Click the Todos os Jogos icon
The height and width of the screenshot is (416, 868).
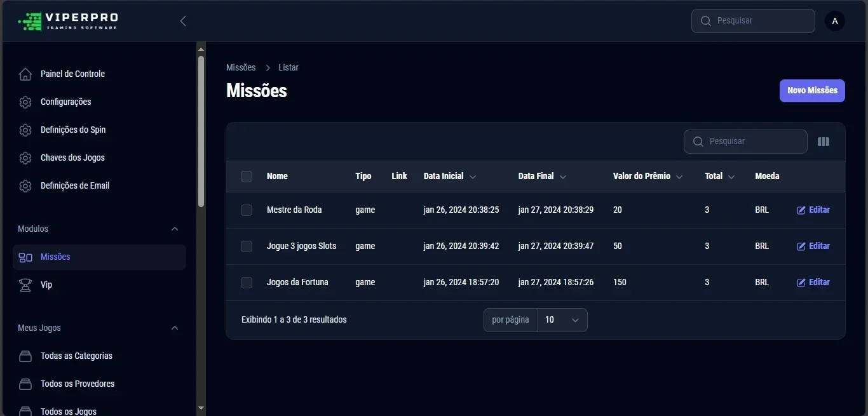(25, 412)
